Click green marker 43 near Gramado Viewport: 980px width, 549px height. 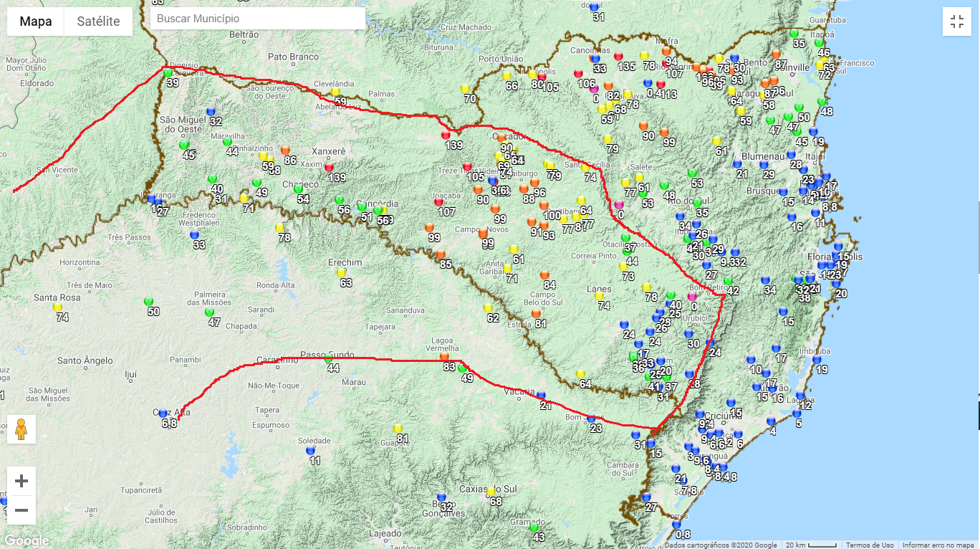534,527
